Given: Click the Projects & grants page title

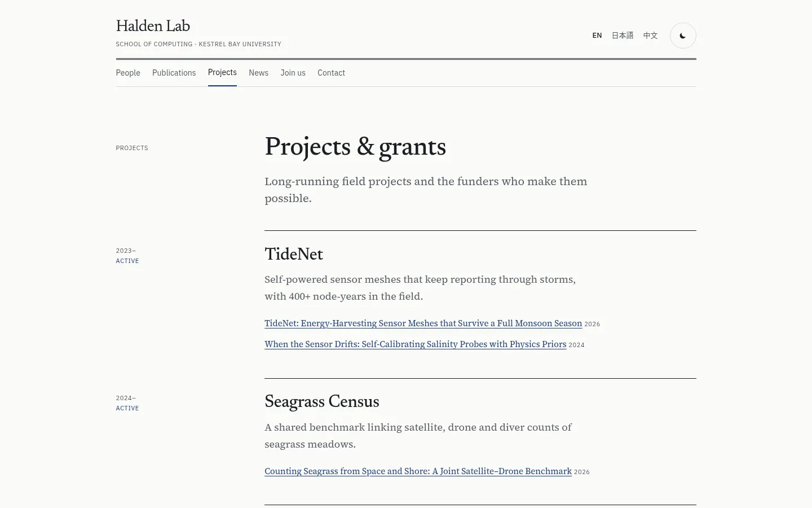Looking at the screenshot, I should click(x=355, y=147).
